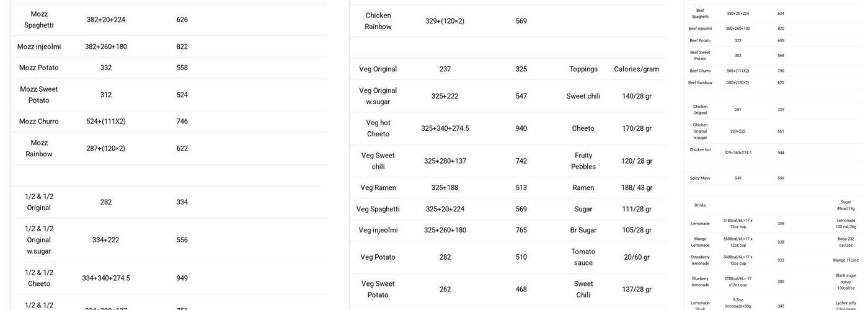The image size is (868, 310).
Task: Click the Veg hot Cheeto cell
Action: coord(378,128)
